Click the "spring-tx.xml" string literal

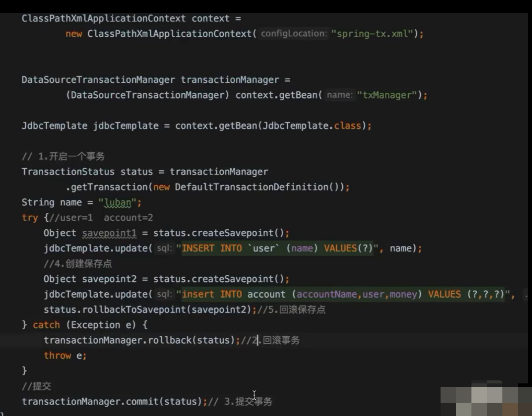(x=372, y=33)
